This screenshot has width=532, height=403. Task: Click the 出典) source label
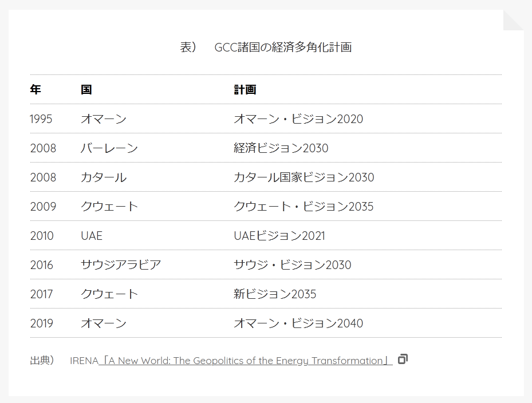coord(42,361)
